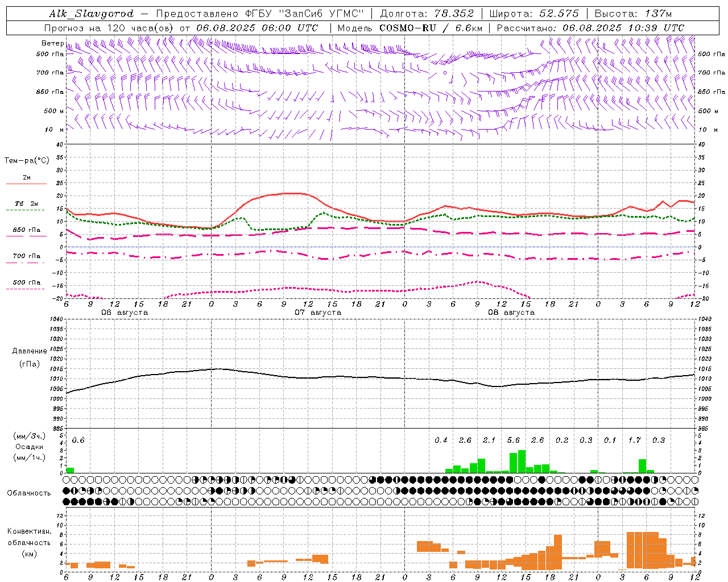Click the Долгота: 78.352 header field
The height and width of the screenshot is (582, 728).
coord(426,14)
